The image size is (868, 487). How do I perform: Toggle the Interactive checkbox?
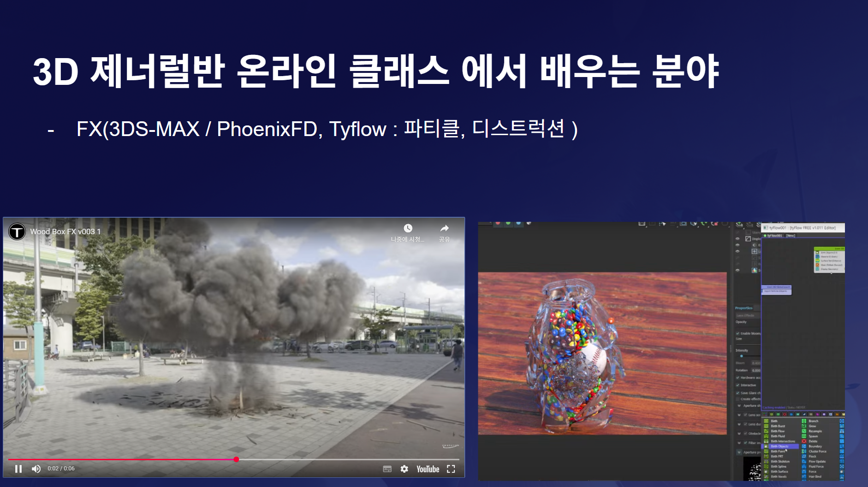click(737, 385)
